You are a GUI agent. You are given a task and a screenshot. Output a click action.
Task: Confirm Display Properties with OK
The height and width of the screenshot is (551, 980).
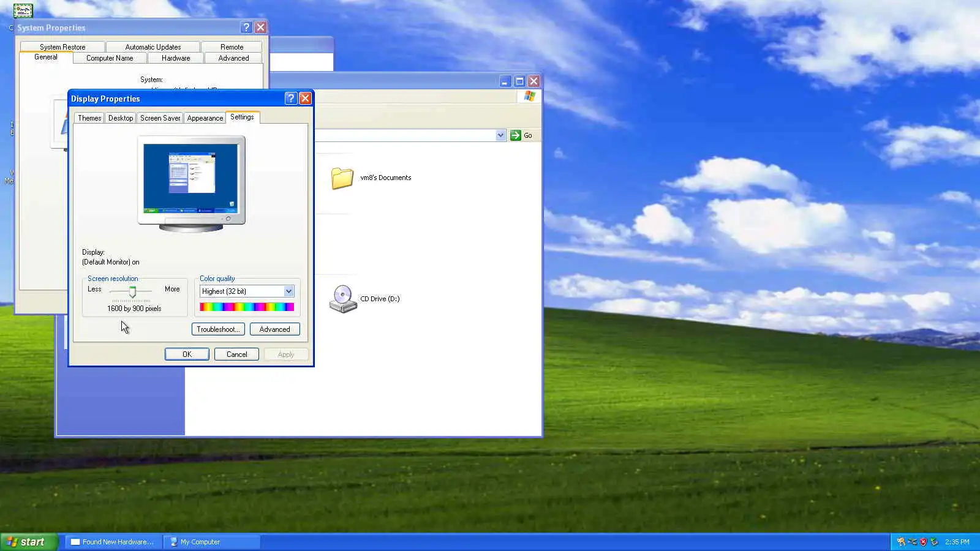click(x=187, y=354)
